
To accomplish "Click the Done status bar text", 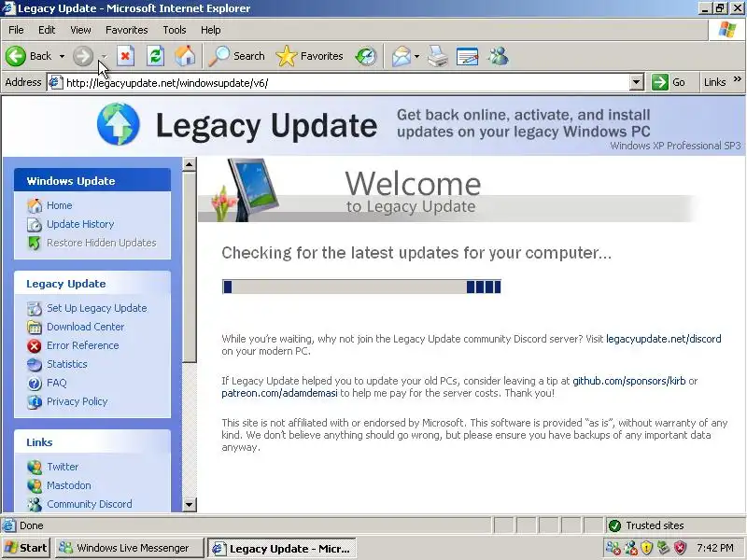I will pos(32,525).
